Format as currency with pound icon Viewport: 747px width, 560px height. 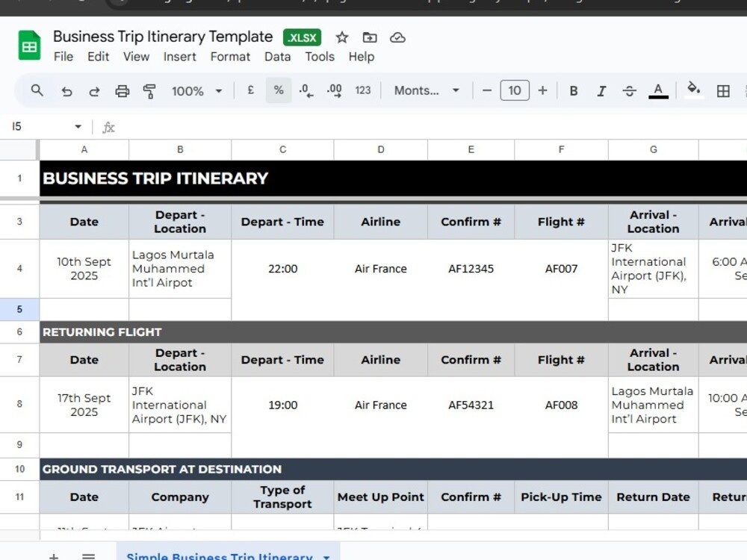[250, 90]
